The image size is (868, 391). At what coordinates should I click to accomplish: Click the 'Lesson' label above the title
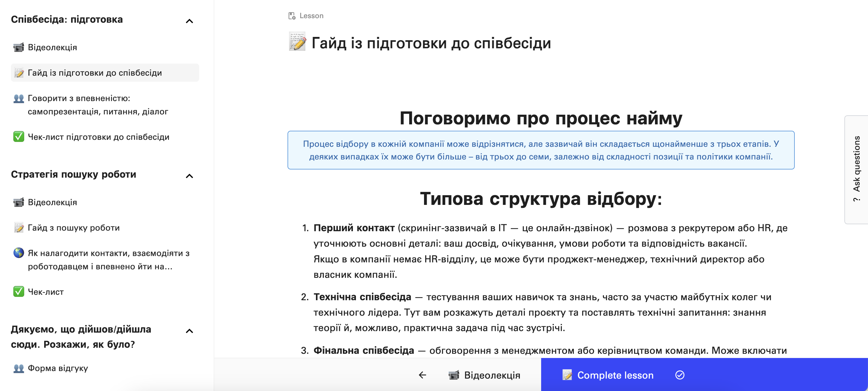(x=311, y=16)
